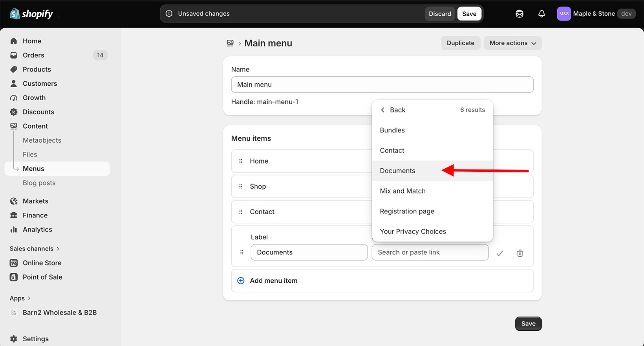Click the plus icon for Add menu item
The image size is (644, 346).
[241, 281]
